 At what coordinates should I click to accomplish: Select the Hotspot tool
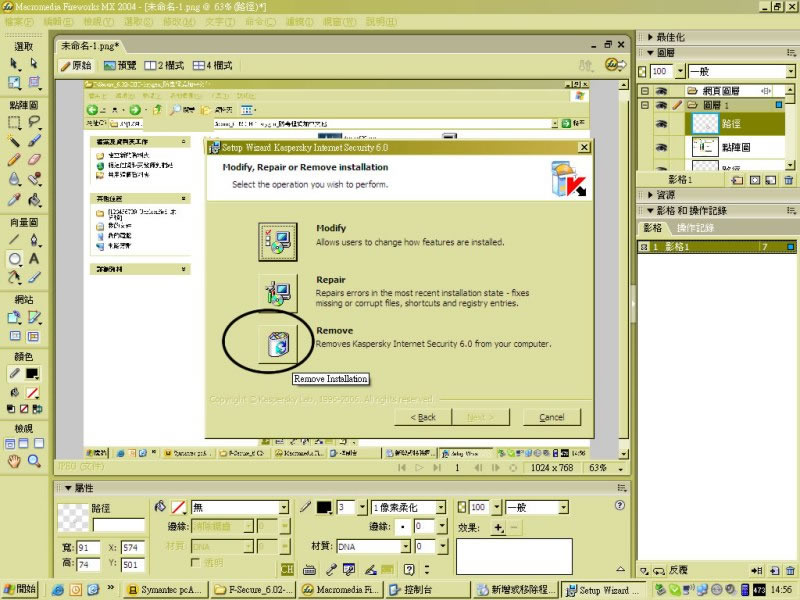coord(14,317)
